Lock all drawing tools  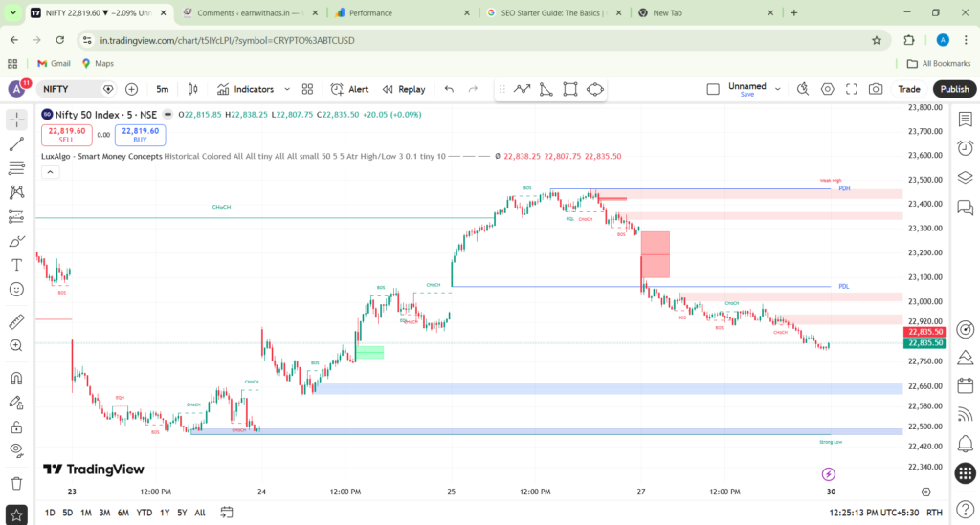[x=17, y=427]
